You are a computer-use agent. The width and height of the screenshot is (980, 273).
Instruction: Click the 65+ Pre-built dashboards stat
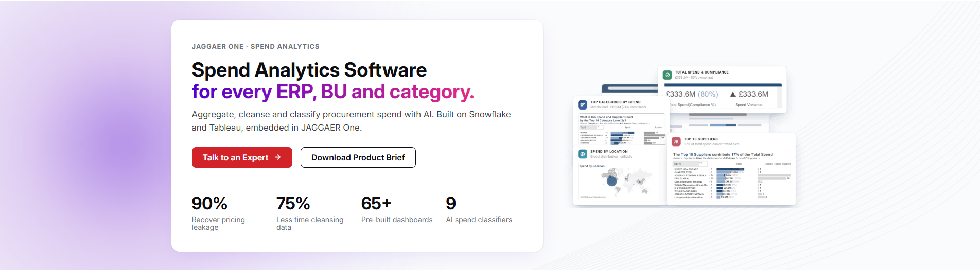pyautogui.click(x=397, y=210)
